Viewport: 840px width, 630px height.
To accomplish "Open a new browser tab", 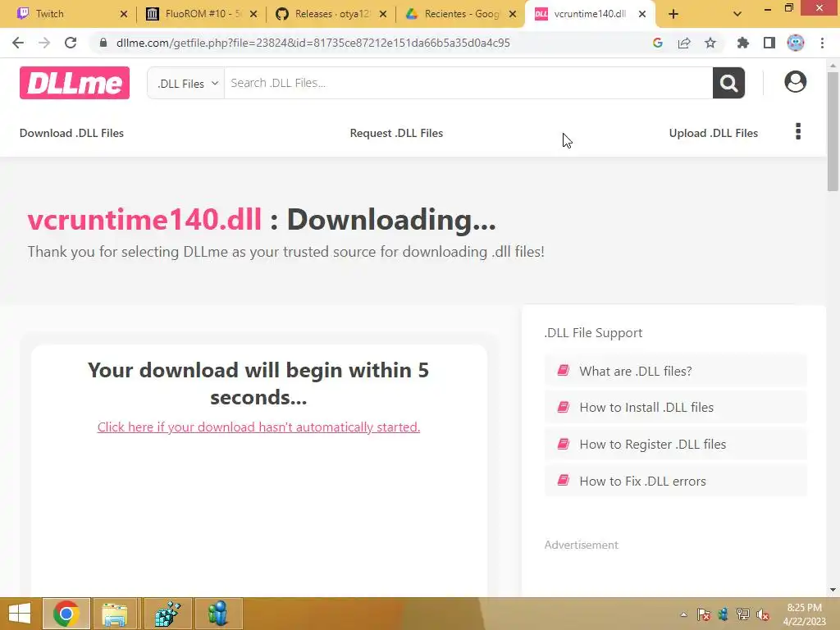I will click(x=673, y=14).
